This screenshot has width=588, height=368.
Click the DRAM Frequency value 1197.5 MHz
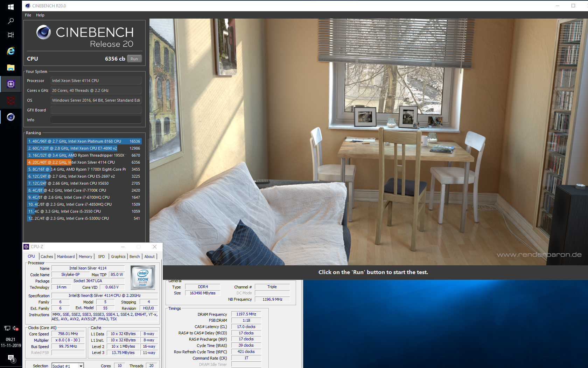coord(246,314)
